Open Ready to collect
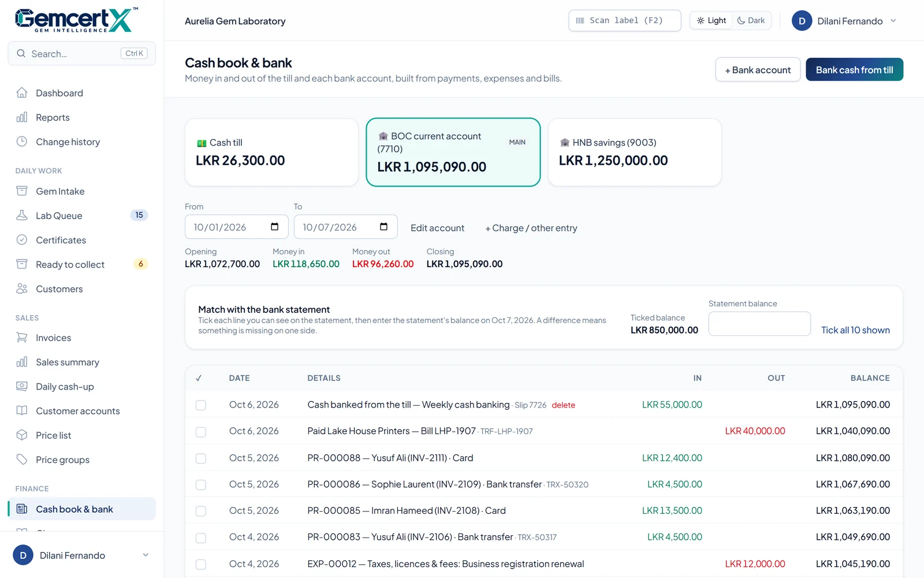The height and width of the screenshot is (578, 924). 81,264
